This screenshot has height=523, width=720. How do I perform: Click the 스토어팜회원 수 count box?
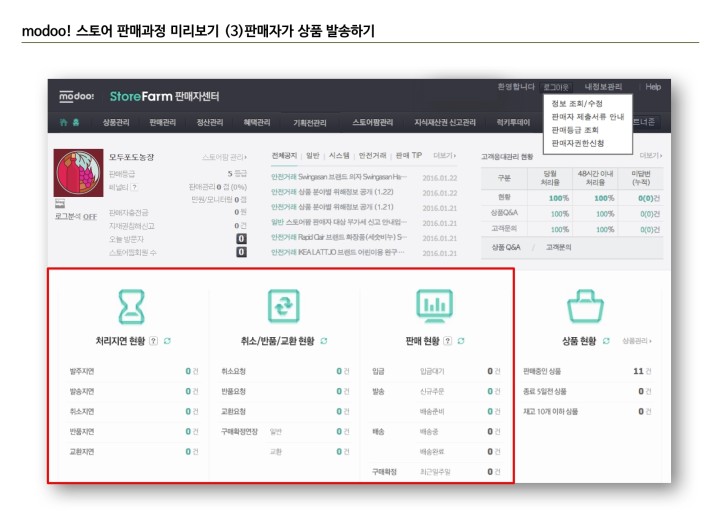point(241,252)
